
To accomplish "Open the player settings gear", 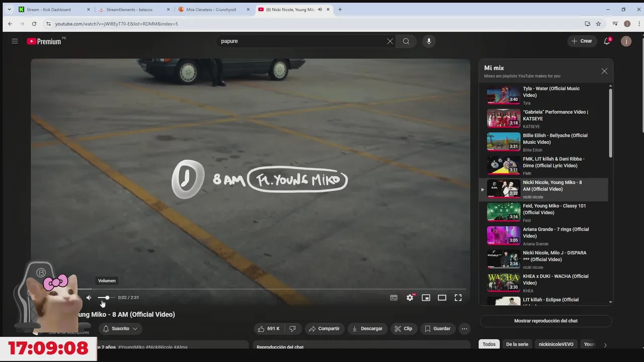I will point(410,298).
